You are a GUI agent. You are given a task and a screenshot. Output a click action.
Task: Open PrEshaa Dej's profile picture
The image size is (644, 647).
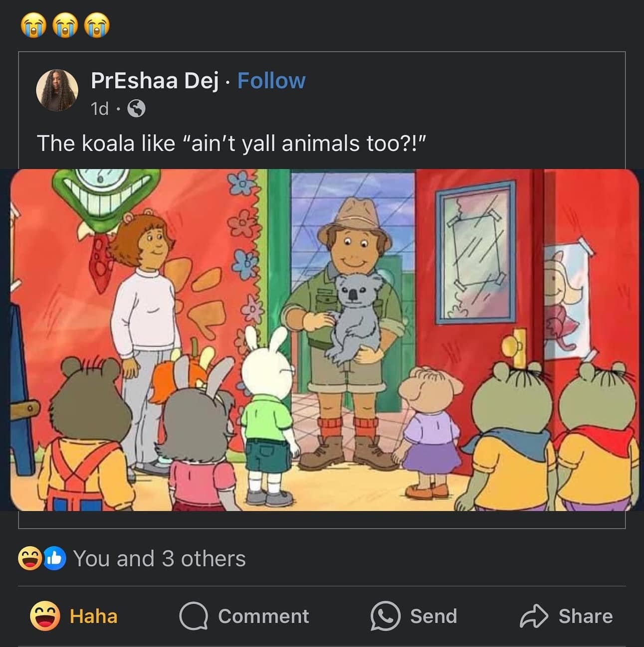(x=57, y=90)
